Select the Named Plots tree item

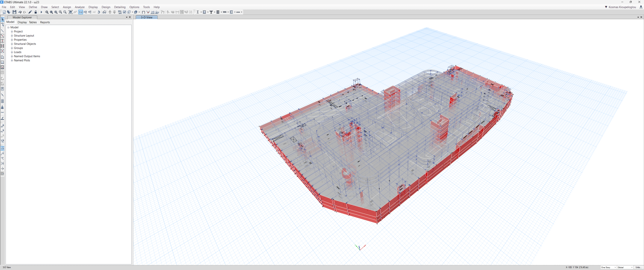[22, 60]
